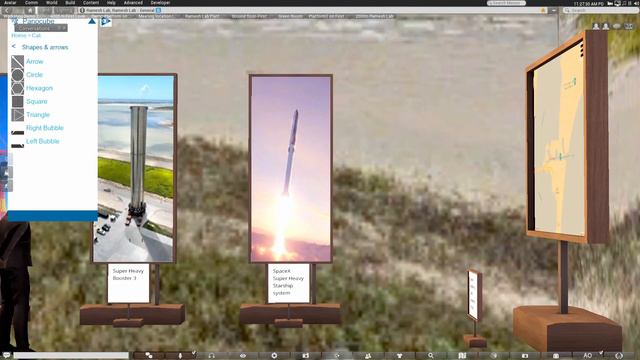The height and width of the screenshot is (360, 640).
Task: Open the gear preferences icon in toolbar
Action: [274, 356]
